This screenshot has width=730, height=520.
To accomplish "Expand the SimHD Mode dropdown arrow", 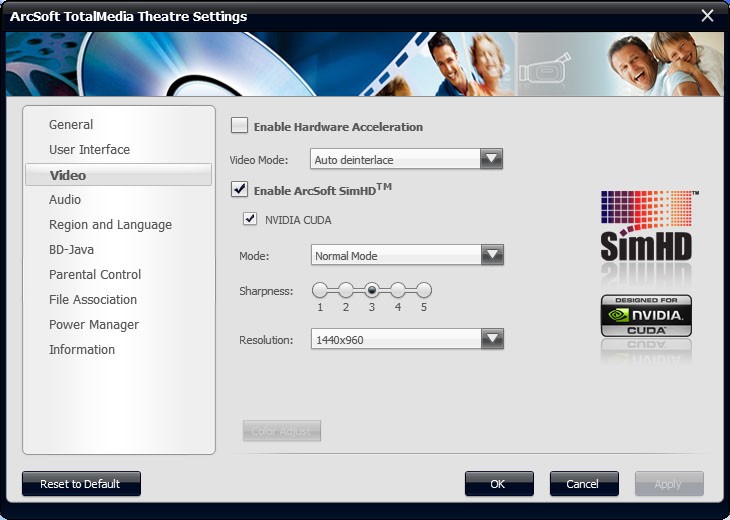I will (x=492, y=255).
